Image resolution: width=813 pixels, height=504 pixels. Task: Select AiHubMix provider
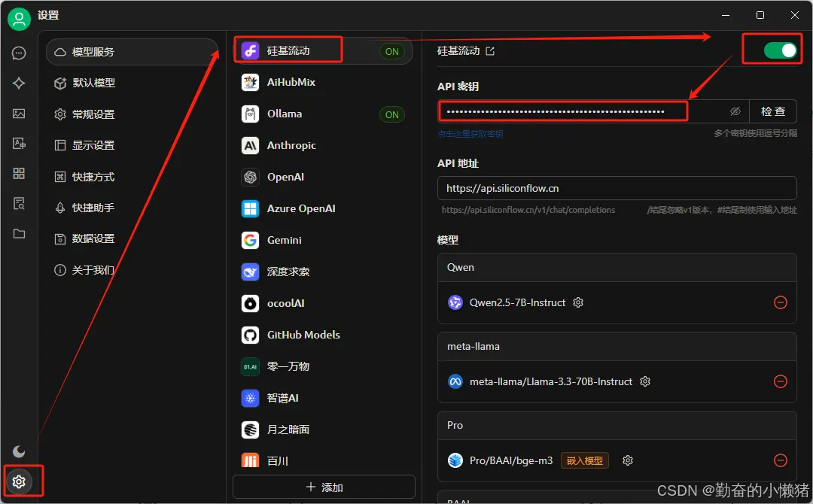coord(324,82)
